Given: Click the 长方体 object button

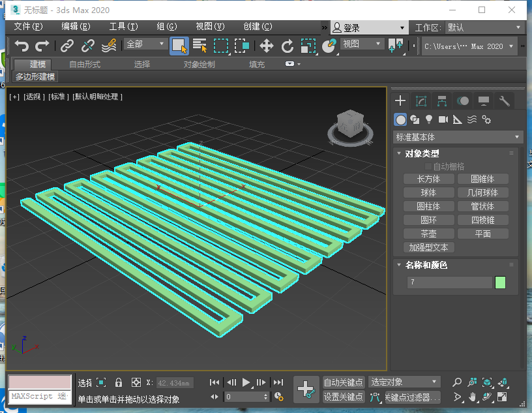Looking at the screenshot, I should pyautogui.click(x=428, y=179).
